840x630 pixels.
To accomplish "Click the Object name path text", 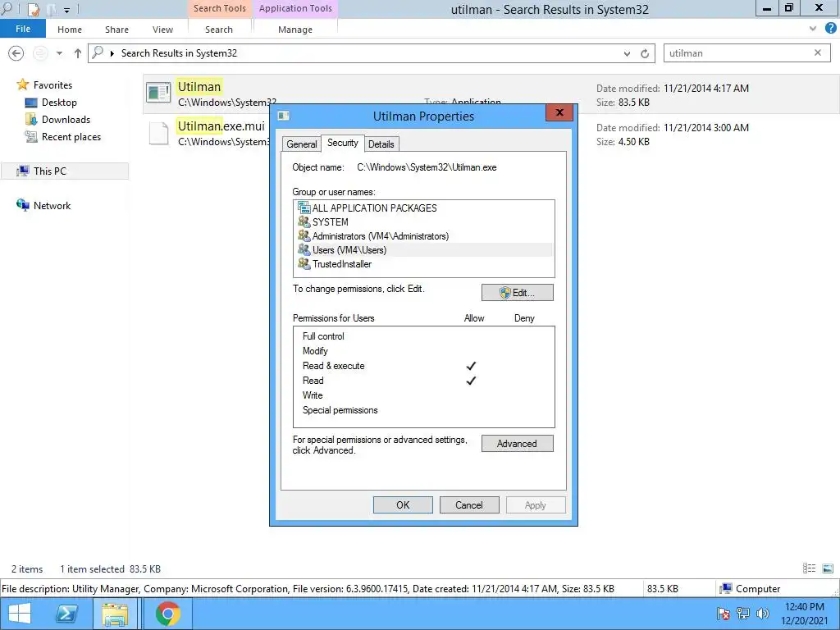I will (427, 167).
